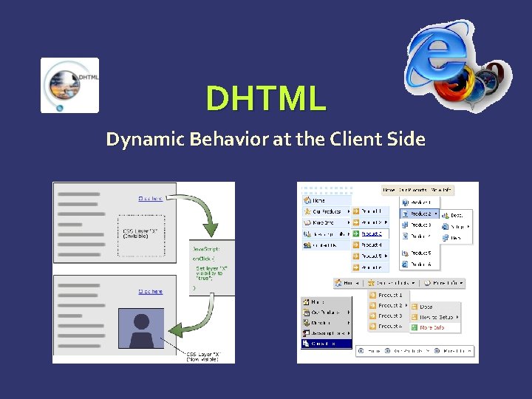
Task: Select Docs in the gray submenu
Action: (435, 307)
